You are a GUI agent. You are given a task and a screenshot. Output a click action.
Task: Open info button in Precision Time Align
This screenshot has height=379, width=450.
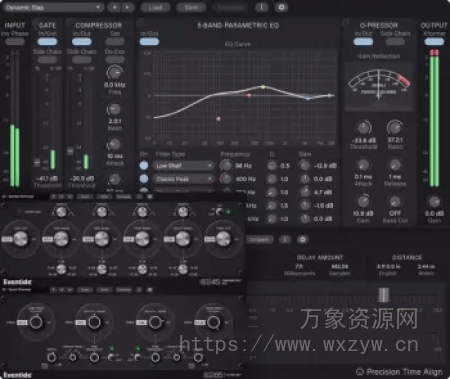point(285,239)
